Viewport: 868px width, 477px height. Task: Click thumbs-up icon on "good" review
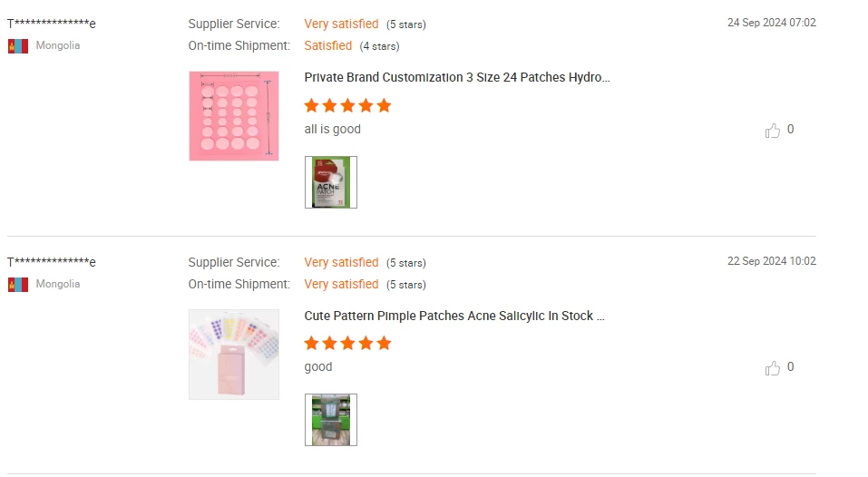[x=772, y=368]
